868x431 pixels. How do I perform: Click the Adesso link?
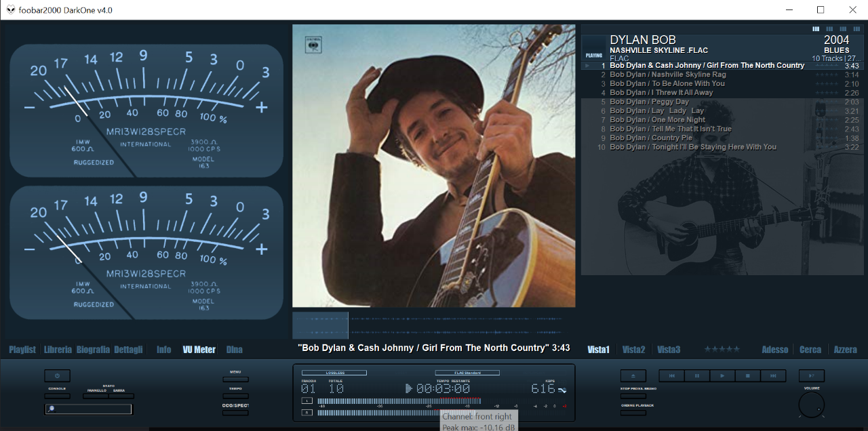775,350
